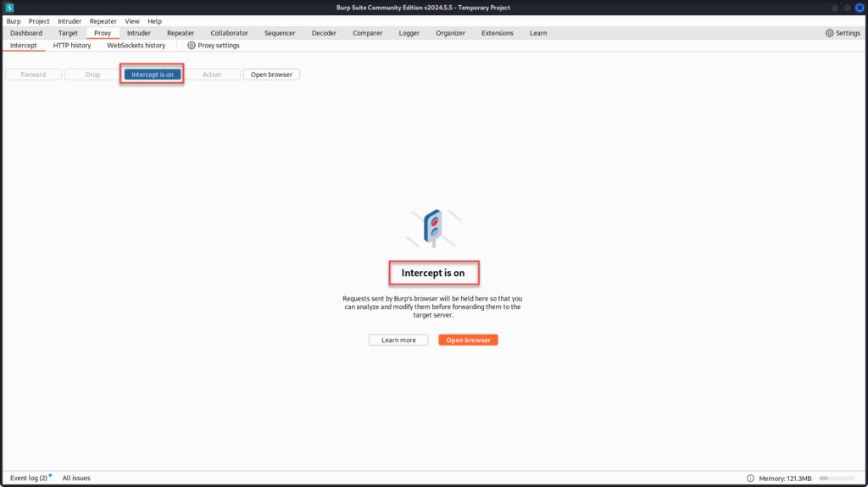Switch to the Repeater tool tab
Screen dimensions: 868x487
(181, 33)
